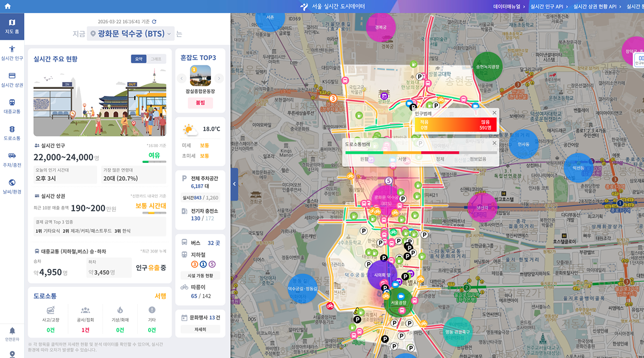Click the refresh icon beside the timestamp

(x=154, y=22)
